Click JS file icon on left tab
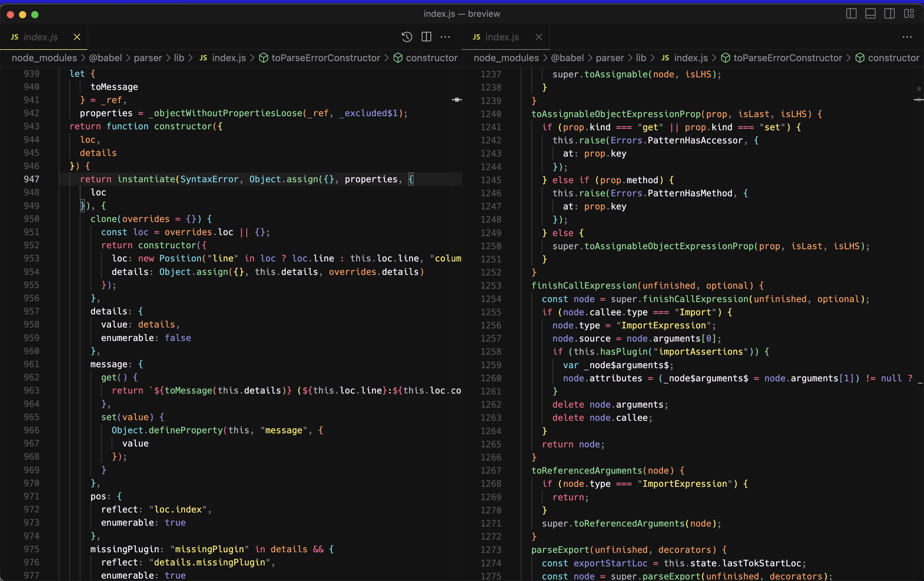 [15, 37]
